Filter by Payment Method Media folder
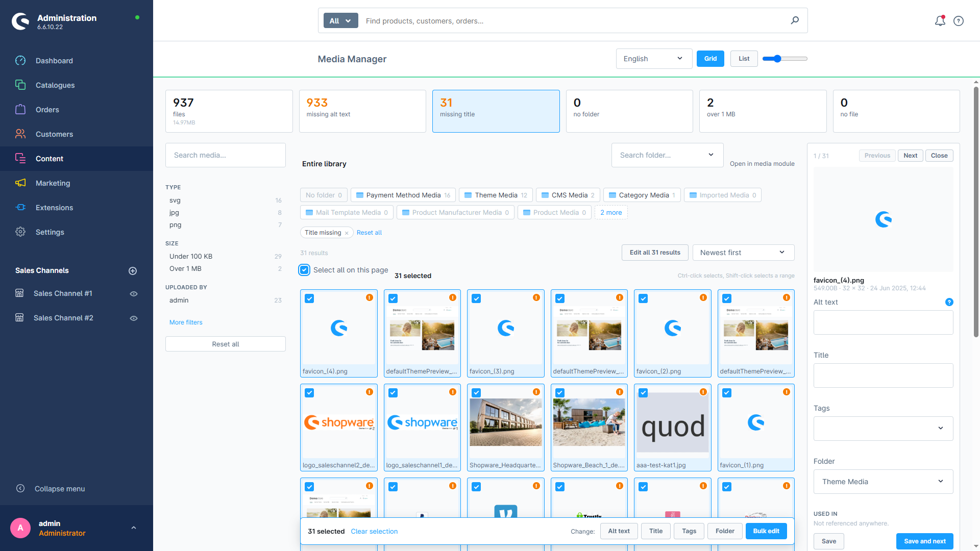This screenshot has width=980, height=551. [403, 195]
